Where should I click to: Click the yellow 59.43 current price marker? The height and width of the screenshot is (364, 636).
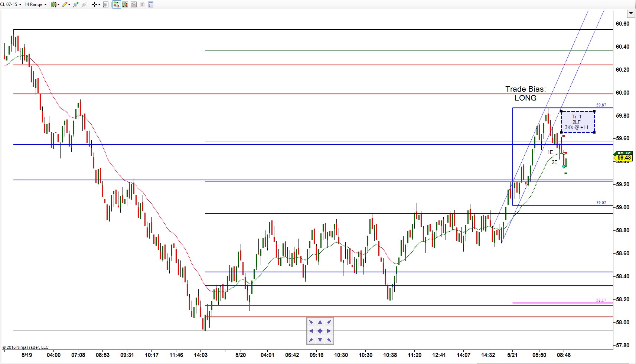click(624, 158)
